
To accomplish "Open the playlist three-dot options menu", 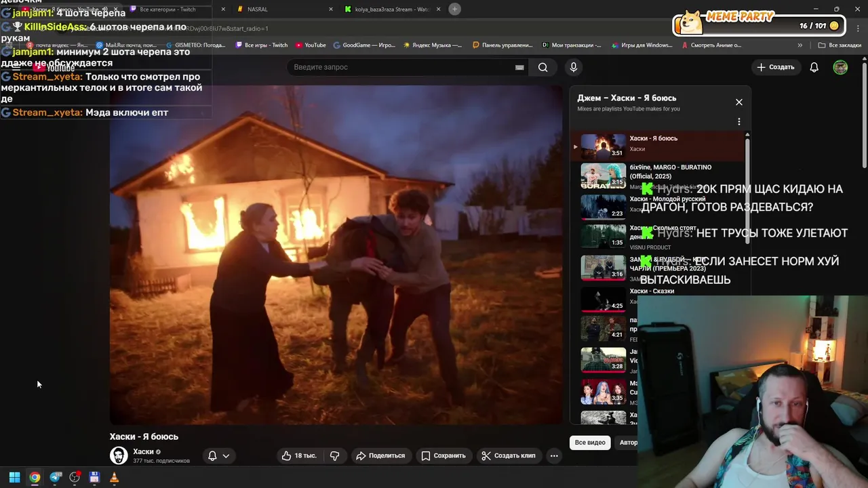I will (739, 121).
